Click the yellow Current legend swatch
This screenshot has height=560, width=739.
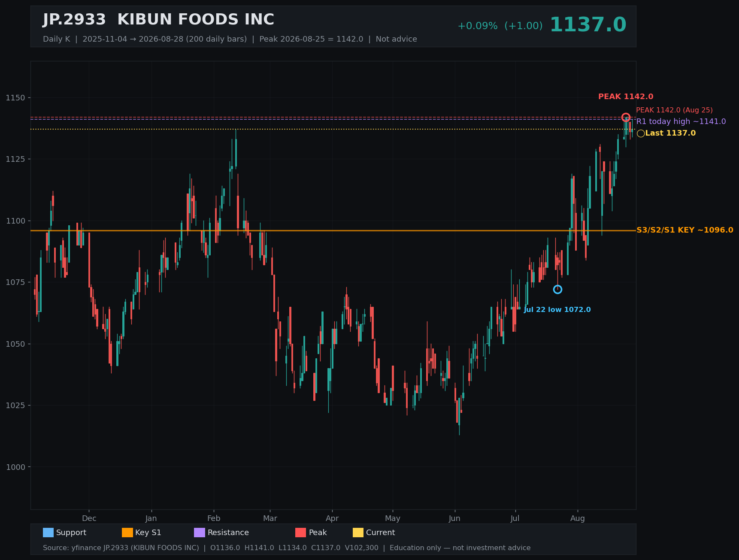click(x=358, y=533)
